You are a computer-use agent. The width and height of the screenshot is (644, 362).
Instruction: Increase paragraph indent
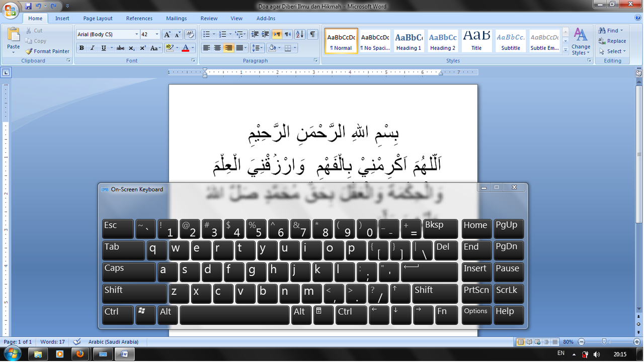[x=265, y=35]
